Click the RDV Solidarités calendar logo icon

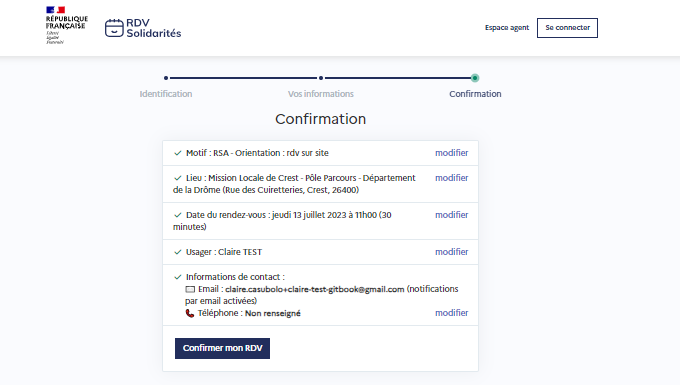[114, 28]
